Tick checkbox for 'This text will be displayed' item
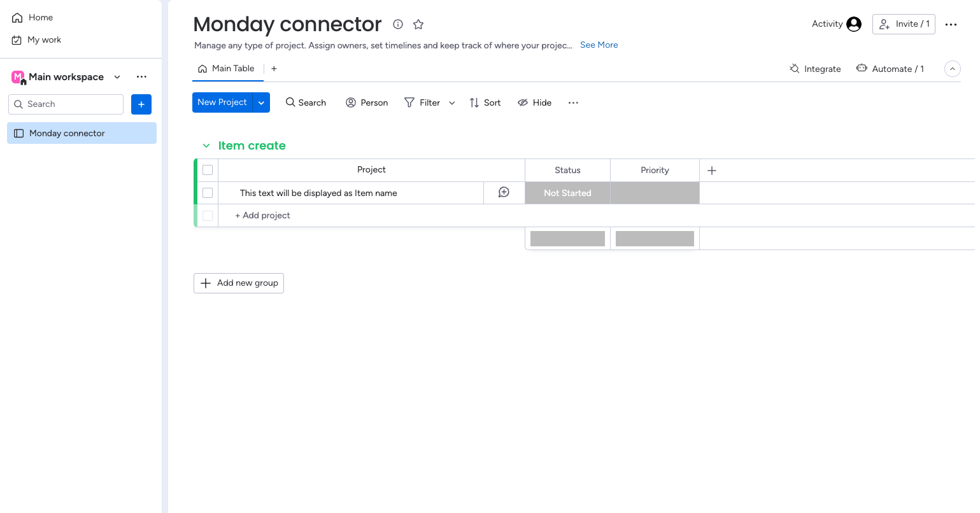The width and height of the screenshot is (980, 513). click(x=208, y=193)
